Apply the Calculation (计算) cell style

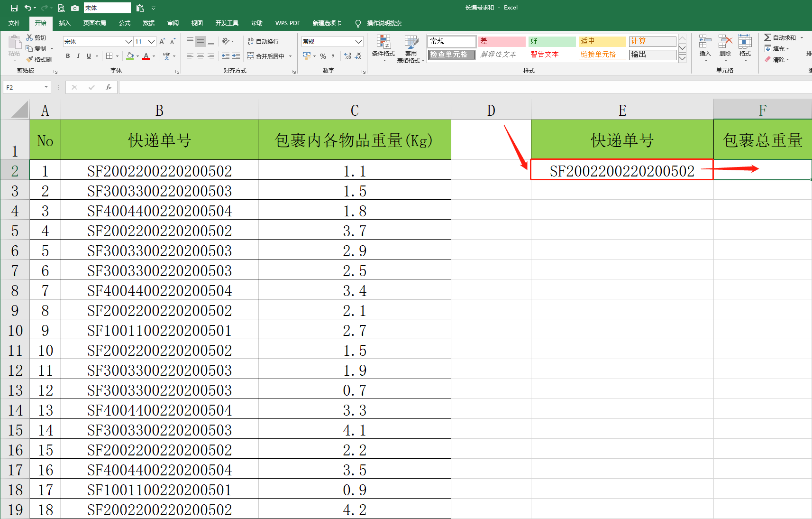coord(652,41)
